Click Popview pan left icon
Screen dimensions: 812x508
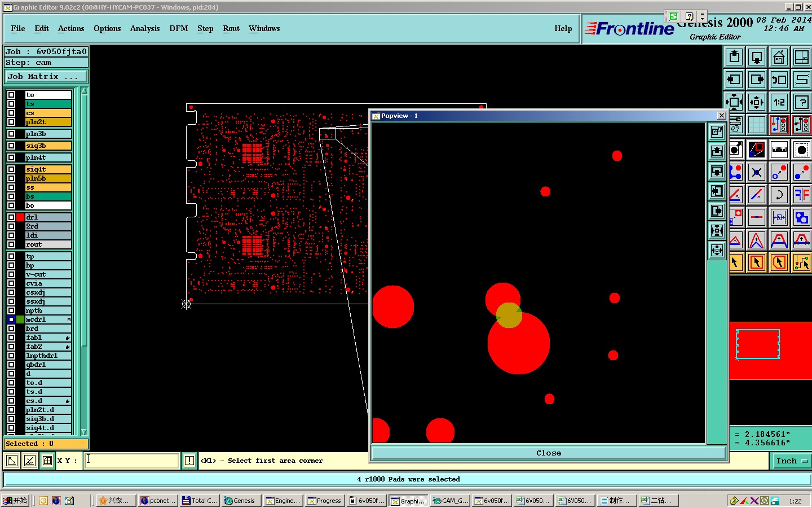[717, 191]
